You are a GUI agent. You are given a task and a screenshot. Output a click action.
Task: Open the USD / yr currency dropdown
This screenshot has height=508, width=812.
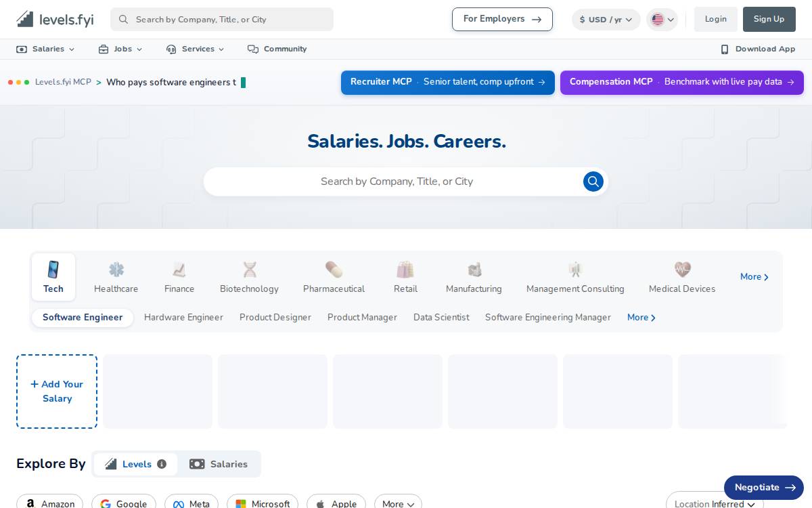606,20
